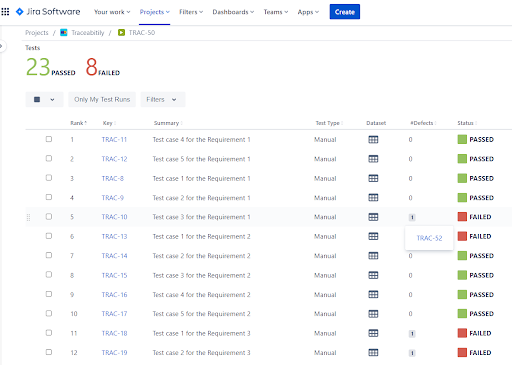Open dataset icon for TRAC-17

coord(373,314)
